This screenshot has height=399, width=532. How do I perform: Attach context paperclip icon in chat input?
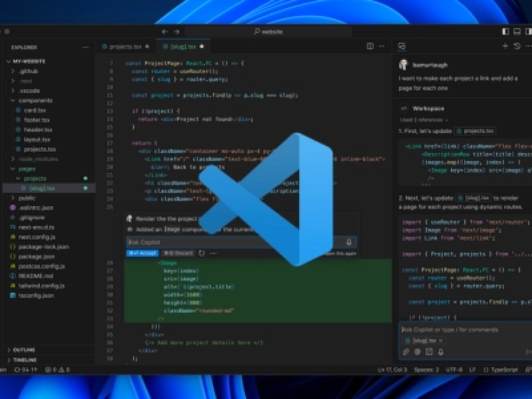tap(406, 352)
